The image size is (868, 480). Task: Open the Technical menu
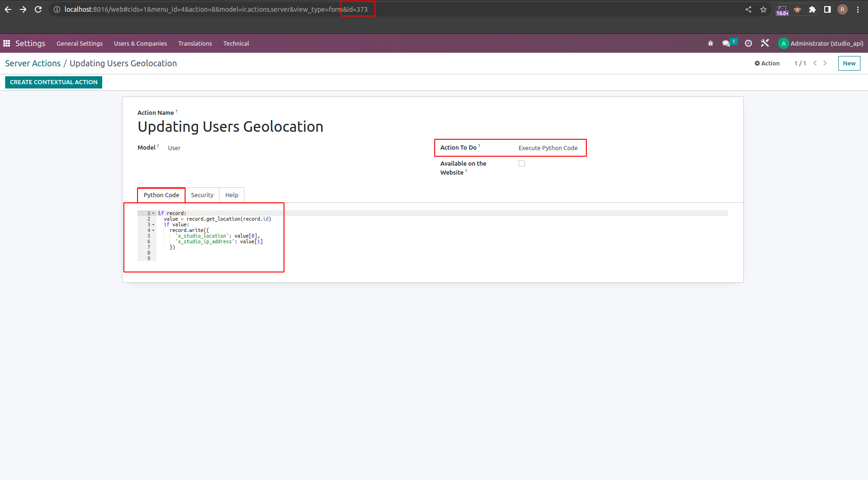236,43
